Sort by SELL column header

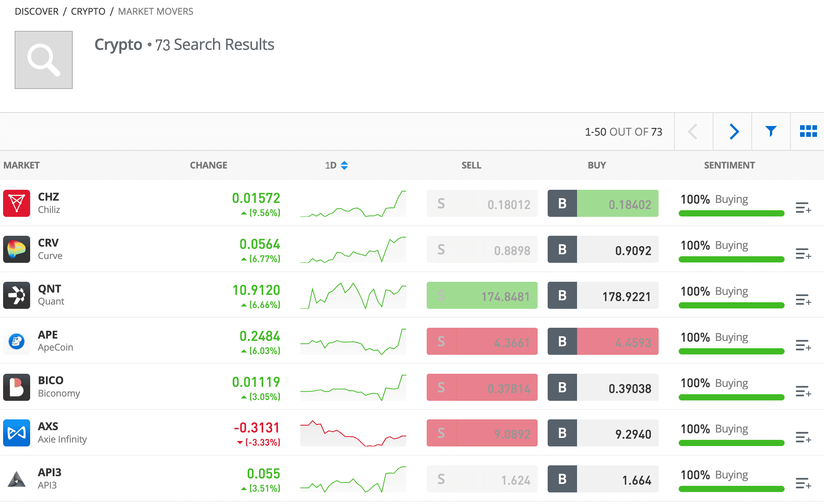[x=471, y=165]
